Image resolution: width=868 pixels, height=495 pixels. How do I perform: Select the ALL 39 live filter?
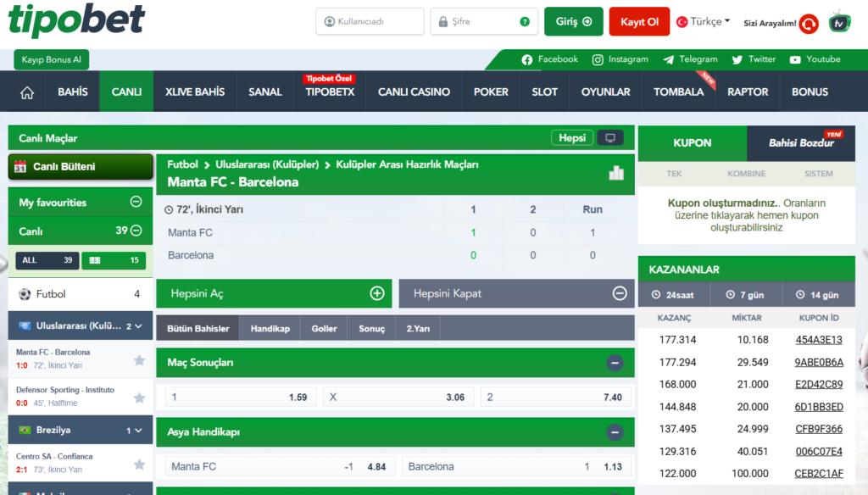[x=47, y=260]
